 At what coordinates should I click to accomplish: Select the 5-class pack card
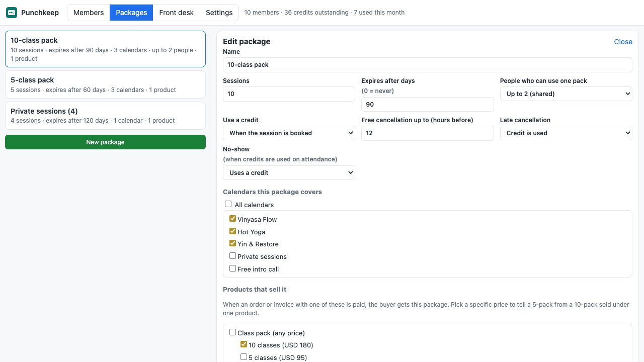(105, 84)
